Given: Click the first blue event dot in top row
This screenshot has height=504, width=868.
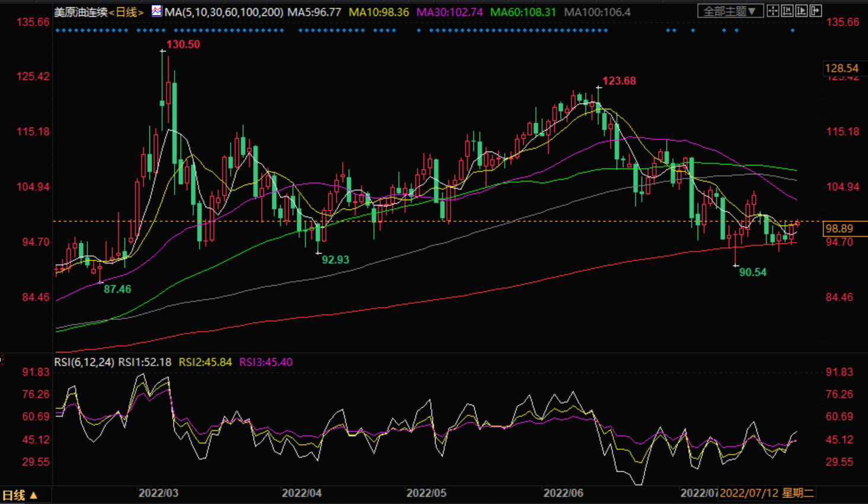Looking at the screenshot, I should (56, 30).
